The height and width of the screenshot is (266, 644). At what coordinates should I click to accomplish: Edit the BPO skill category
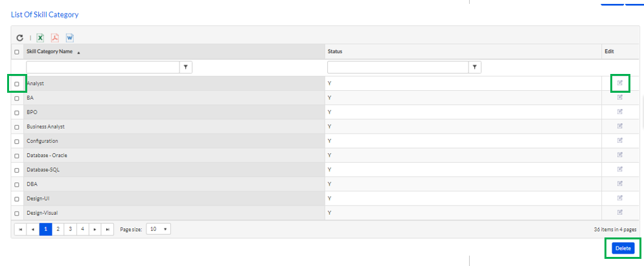(620, 112)
